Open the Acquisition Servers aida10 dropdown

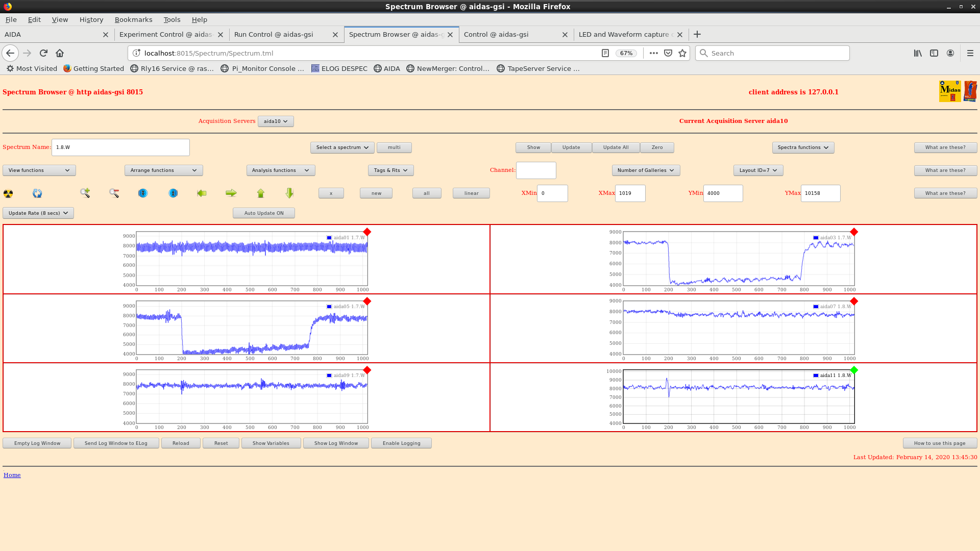click(276, 121)
